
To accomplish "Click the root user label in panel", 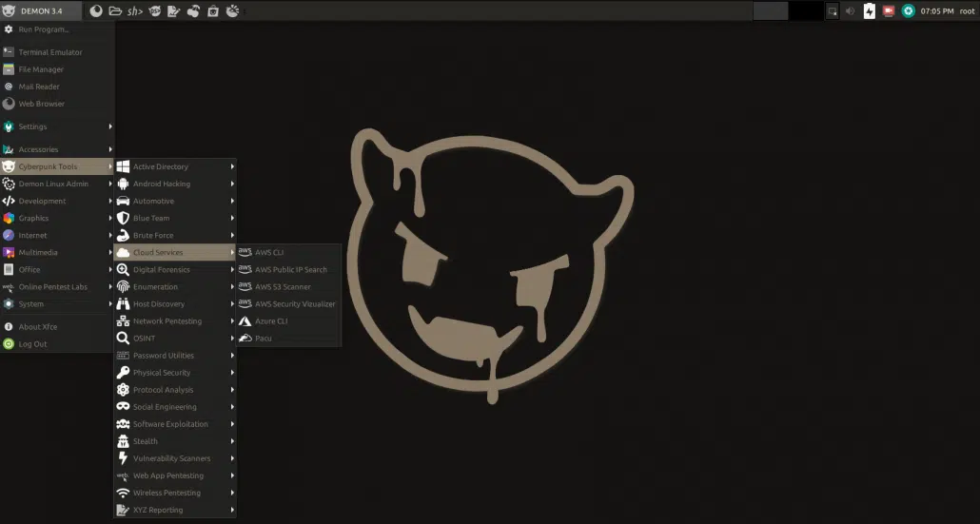I will [x=967, y=11].
